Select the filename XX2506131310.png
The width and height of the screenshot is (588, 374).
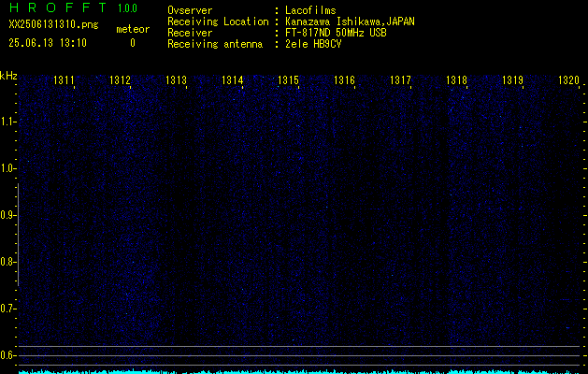(x=53, y=25)
